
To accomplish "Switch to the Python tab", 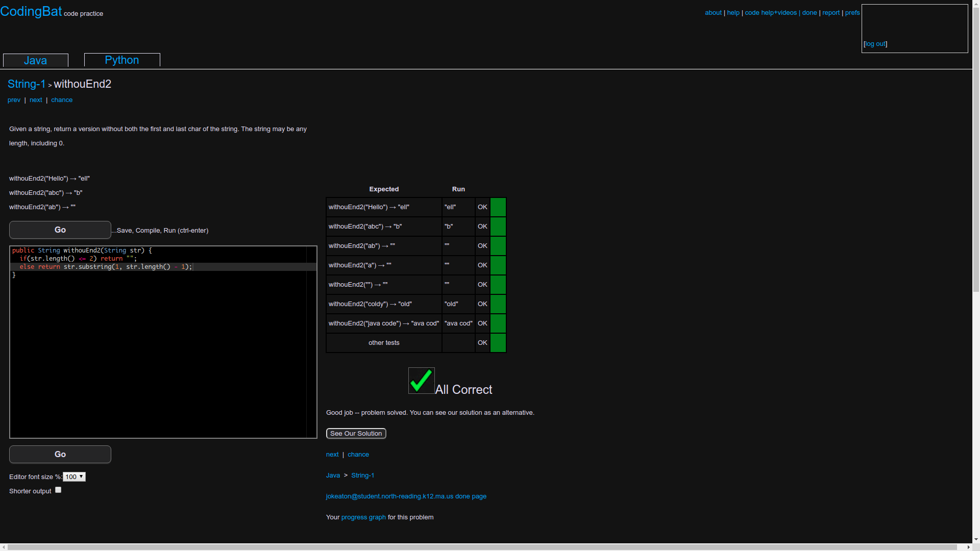I will tap(121, 60).
